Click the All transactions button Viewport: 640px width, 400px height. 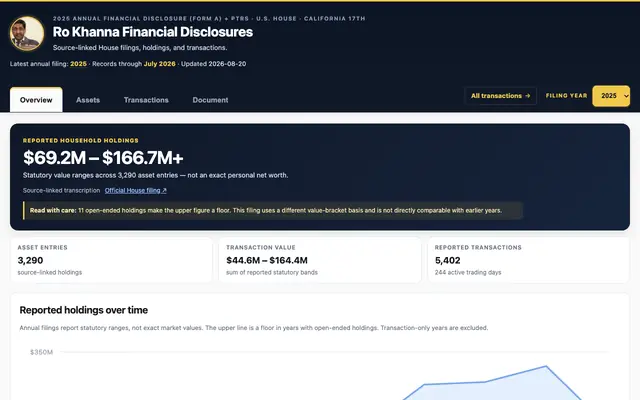pyautogui.click(x=500, y=96)
